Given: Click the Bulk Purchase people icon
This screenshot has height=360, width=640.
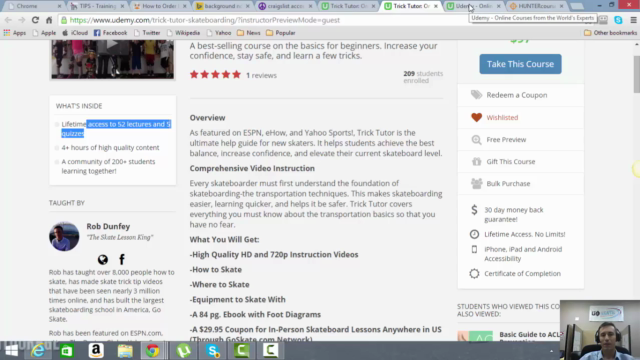Looking at the screenshot, I should 476,183.
